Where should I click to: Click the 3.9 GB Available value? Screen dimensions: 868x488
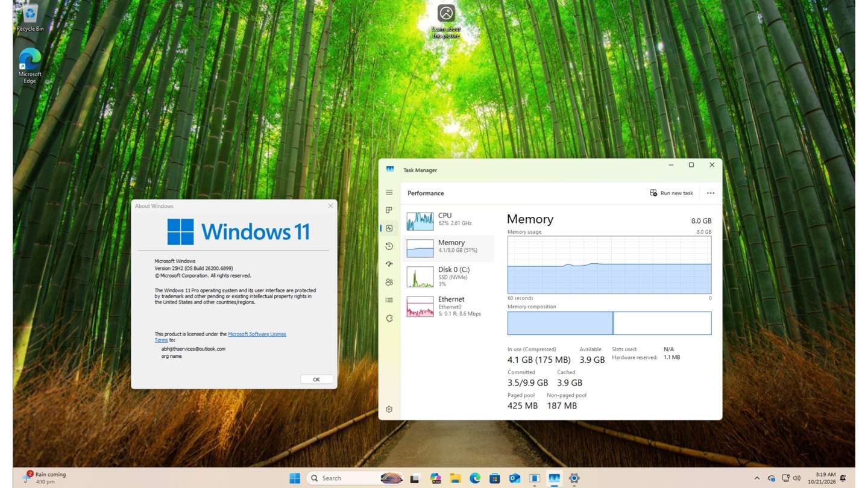coord(592,360)
